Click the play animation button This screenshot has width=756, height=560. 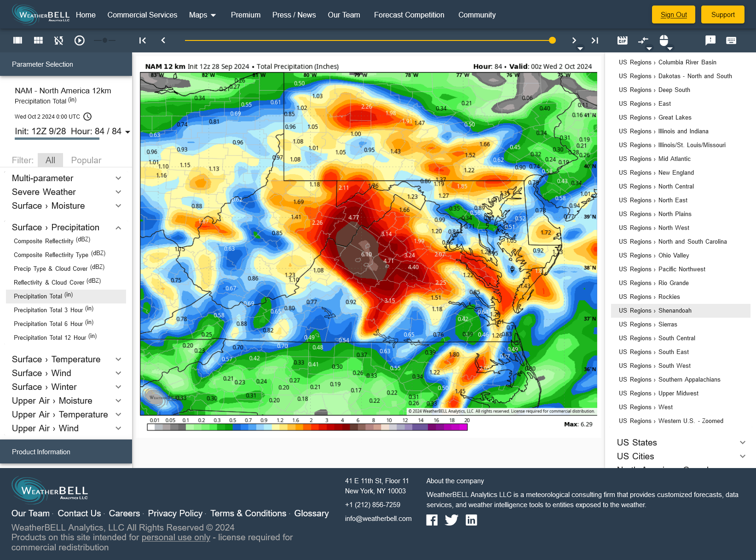(80, 40)
